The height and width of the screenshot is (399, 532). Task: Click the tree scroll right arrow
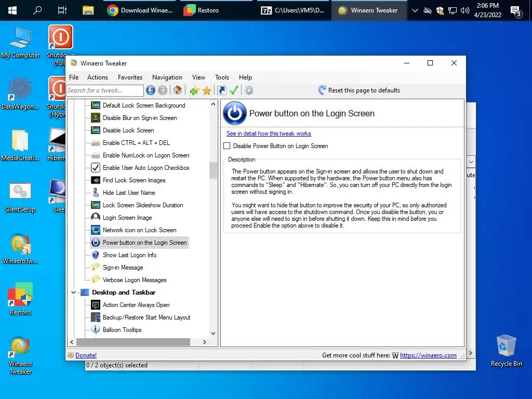pos(204,342)
